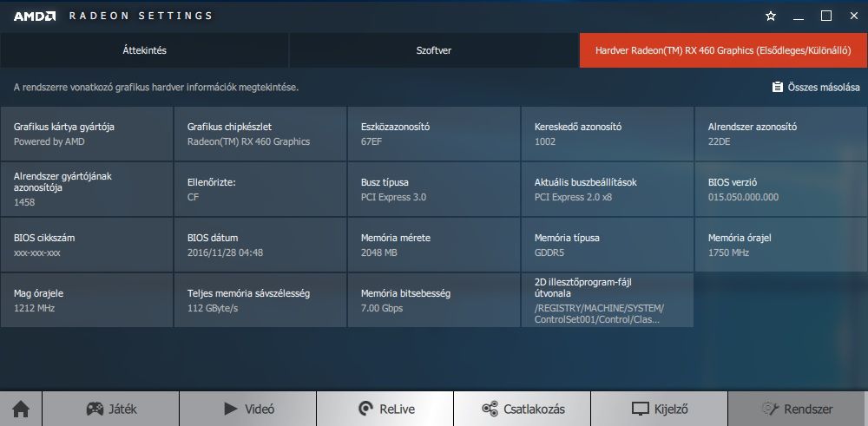Select the BIOS verzió tile
This screenshot has width=868, height=426.
point(781,189)
